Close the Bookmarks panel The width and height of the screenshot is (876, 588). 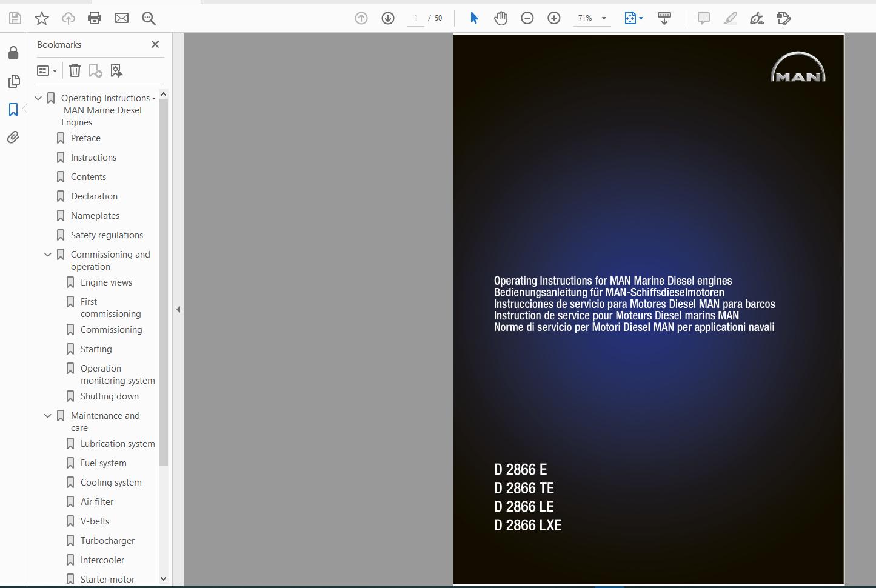(155, 44)
